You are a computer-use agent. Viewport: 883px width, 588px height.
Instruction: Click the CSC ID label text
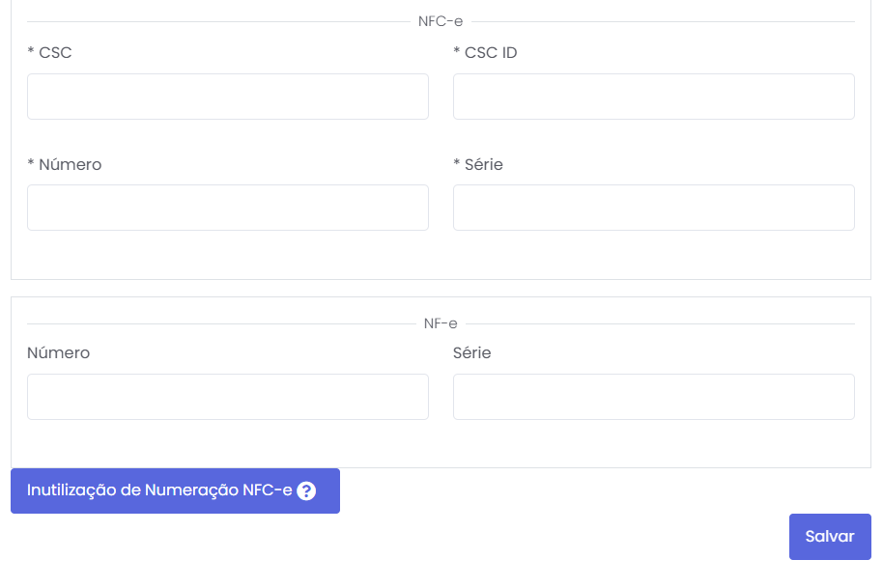[491, 53]
